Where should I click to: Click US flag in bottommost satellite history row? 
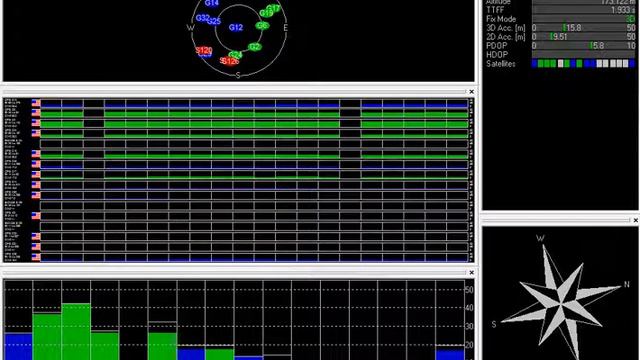36,257
